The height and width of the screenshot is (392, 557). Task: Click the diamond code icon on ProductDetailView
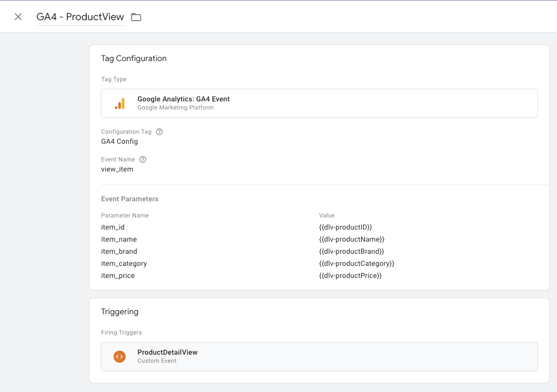click(x=119, y=356)
